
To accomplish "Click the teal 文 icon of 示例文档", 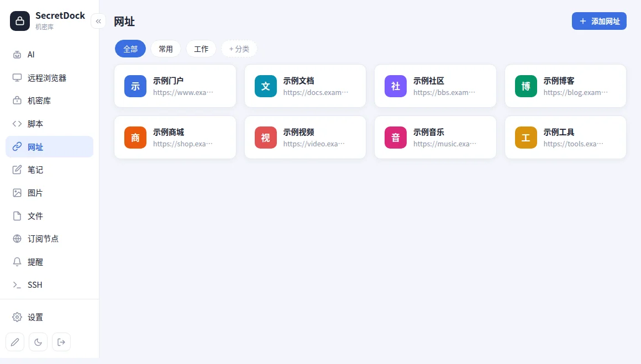I will tap(266, 86).
